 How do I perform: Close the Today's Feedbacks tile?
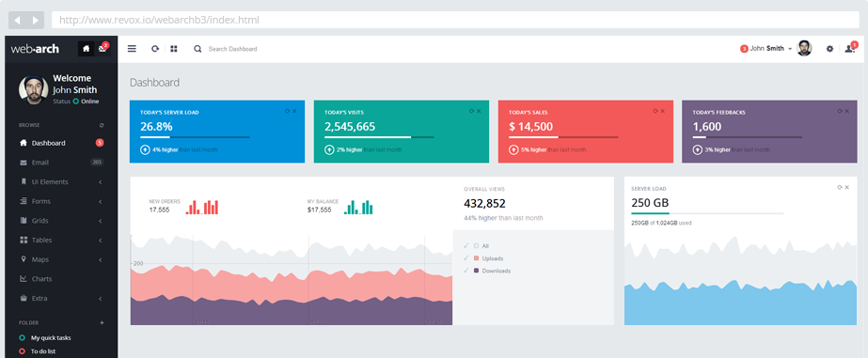(x=847, y=111)
